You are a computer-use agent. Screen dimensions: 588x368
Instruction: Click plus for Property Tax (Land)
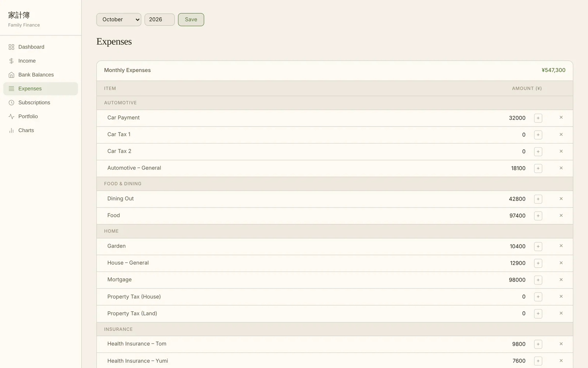[538, 314]
